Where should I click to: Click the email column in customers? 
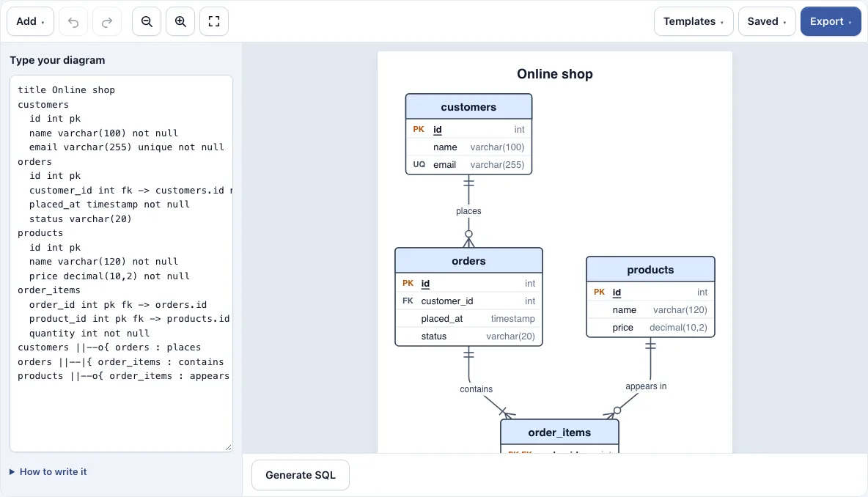pyautogui.click(x=469, y=165)
